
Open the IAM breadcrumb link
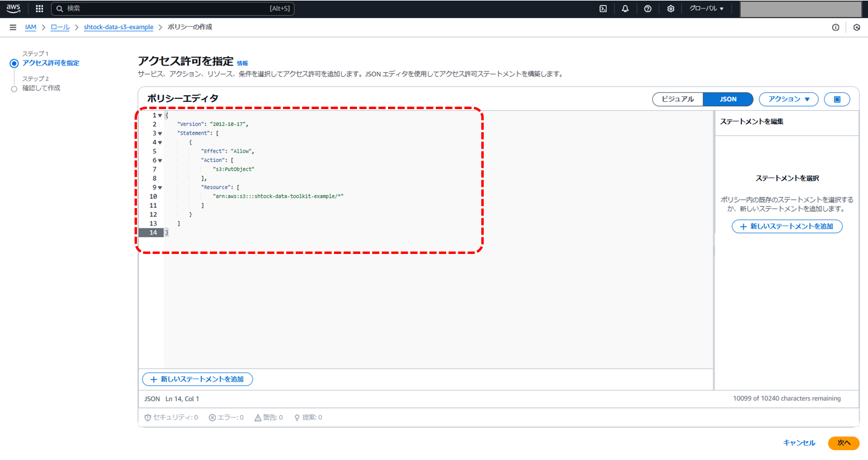(x=30, y=27)
